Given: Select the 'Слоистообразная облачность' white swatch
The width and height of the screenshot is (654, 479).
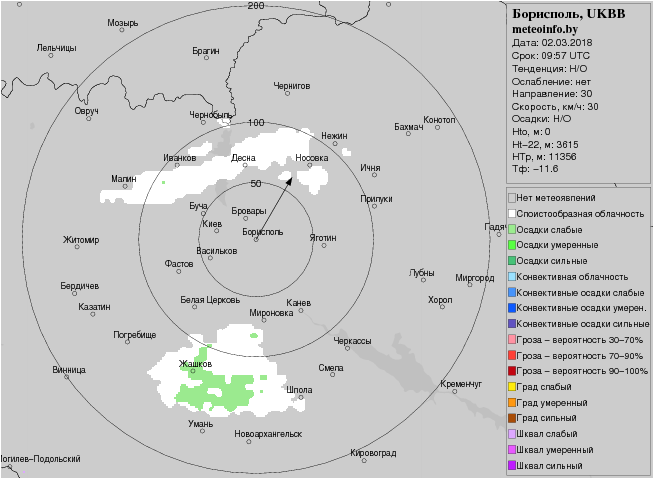Looking at the screenshot, I should pyautogui.click(x=512, y=214).
